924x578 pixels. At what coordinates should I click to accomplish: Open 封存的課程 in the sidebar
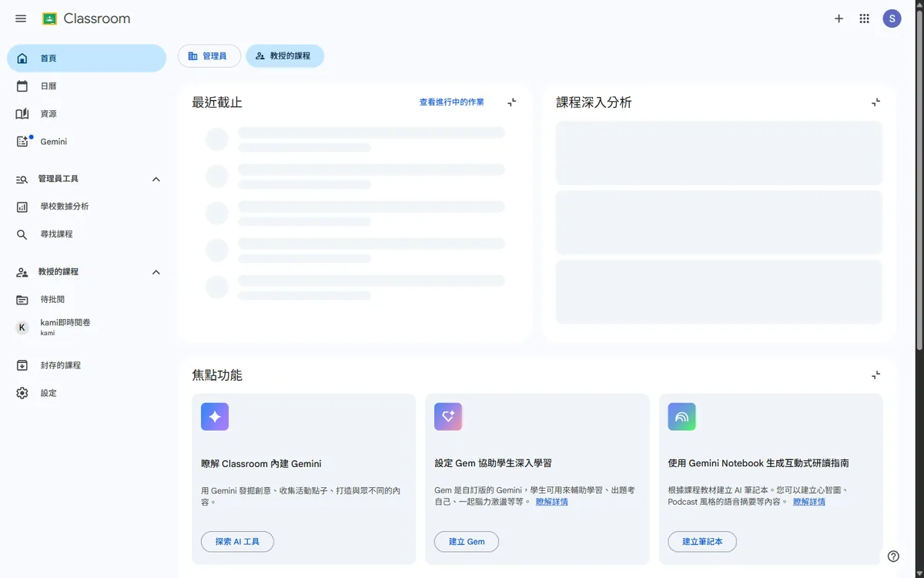coord(86,365)
